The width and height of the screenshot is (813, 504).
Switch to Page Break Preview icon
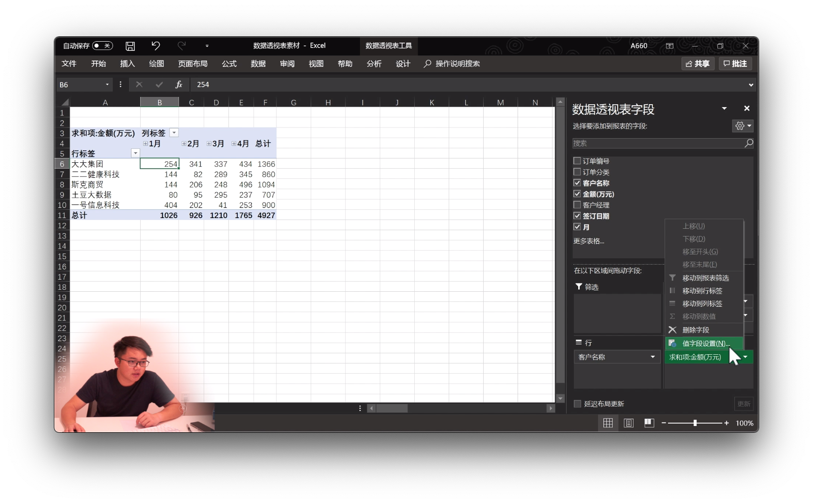[x=649, y=423]
